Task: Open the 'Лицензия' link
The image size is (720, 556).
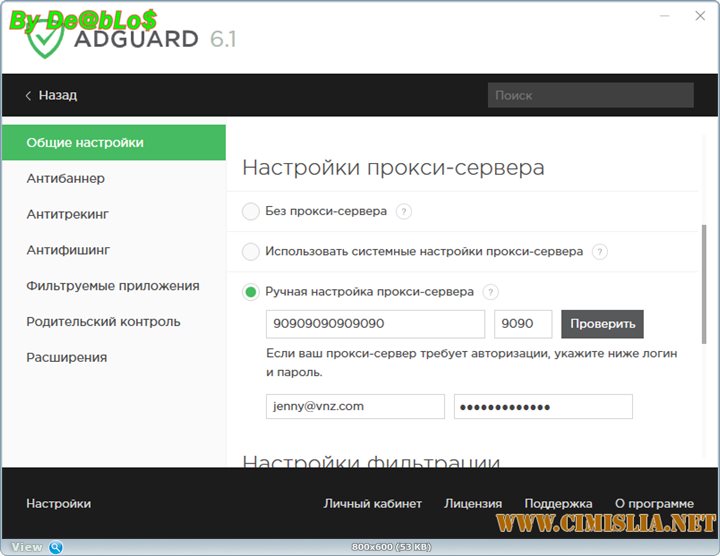Action: tap(473, 504)
